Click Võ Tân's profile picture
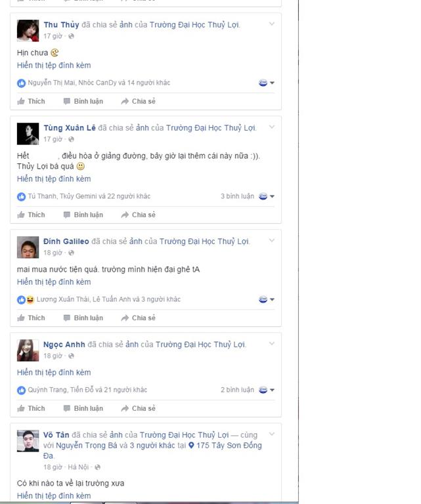421x504 pixels. (x=28, y=441)
